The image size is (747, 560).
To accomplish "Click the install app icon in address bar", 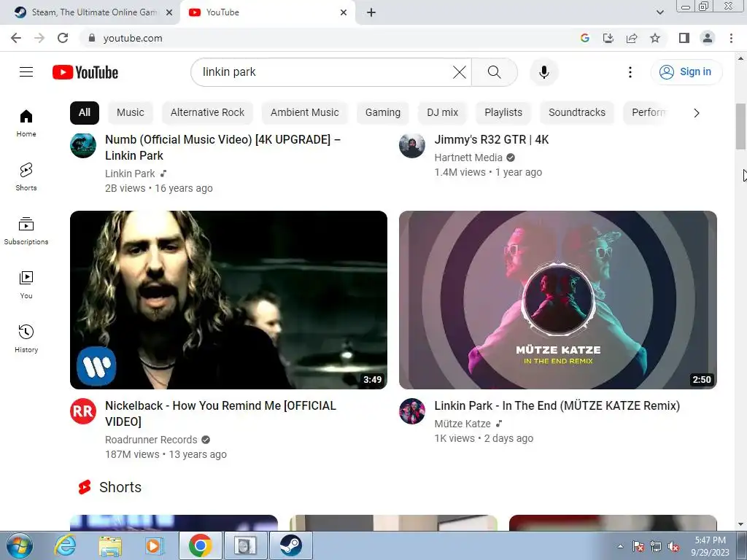I will click(608, 38).
